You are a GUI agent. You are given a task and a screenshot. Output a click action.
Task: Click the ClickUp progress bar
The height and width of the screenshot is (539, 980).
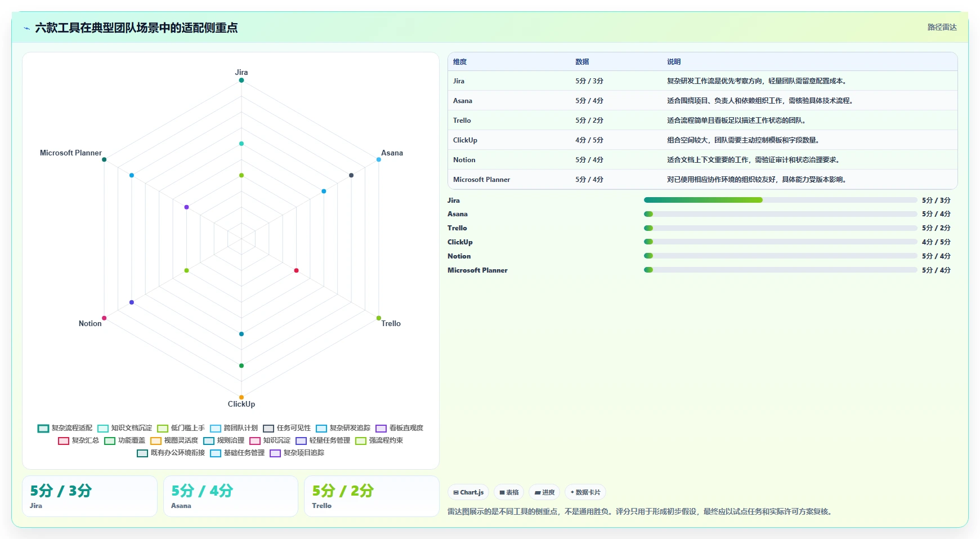coord(780,242)
